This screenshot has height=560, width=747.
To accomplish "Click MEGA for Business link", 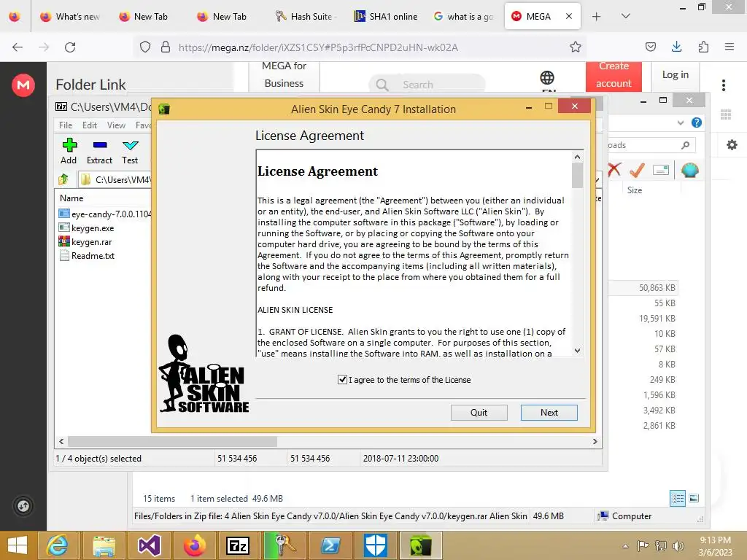I will pos(284,75).
